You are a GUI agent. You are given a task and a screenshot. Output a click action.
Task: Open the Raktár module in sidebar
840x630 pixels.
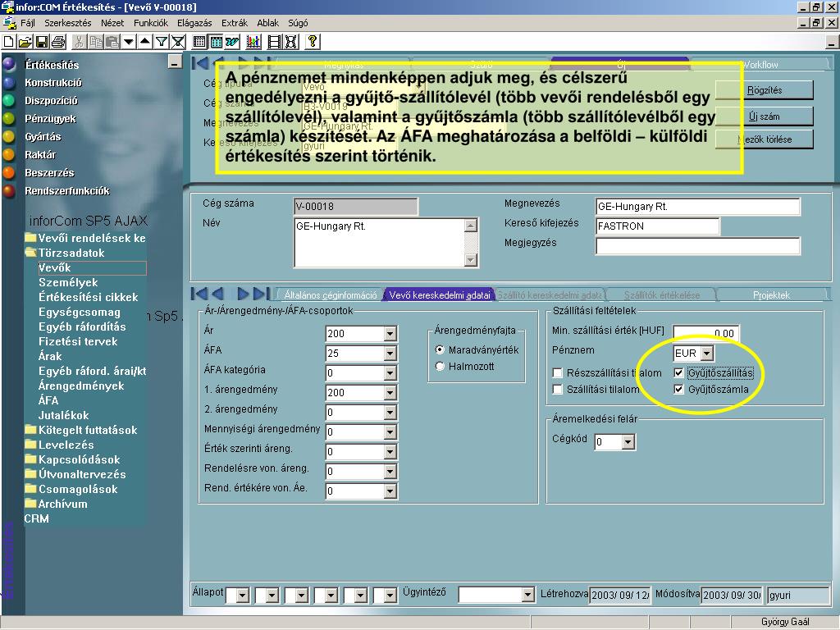click(x=40, y=155)
